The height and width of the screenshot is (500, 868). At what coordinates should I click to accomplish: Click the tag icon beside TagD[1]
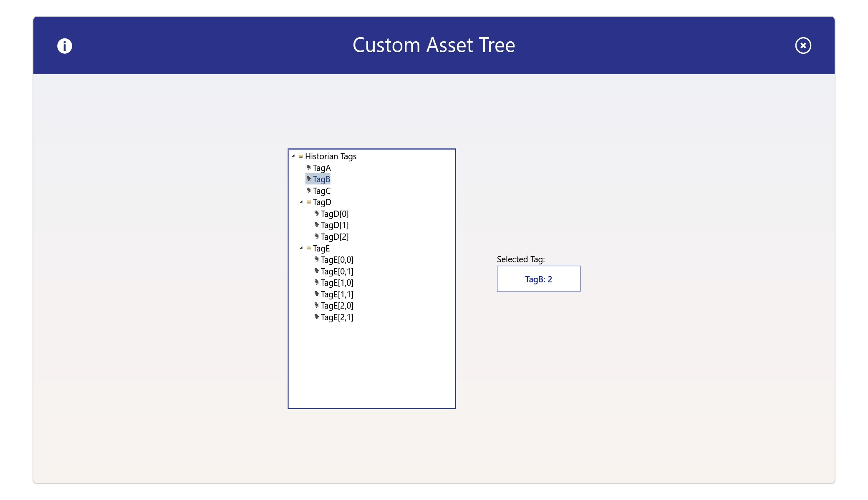click(x=317, y=225)
